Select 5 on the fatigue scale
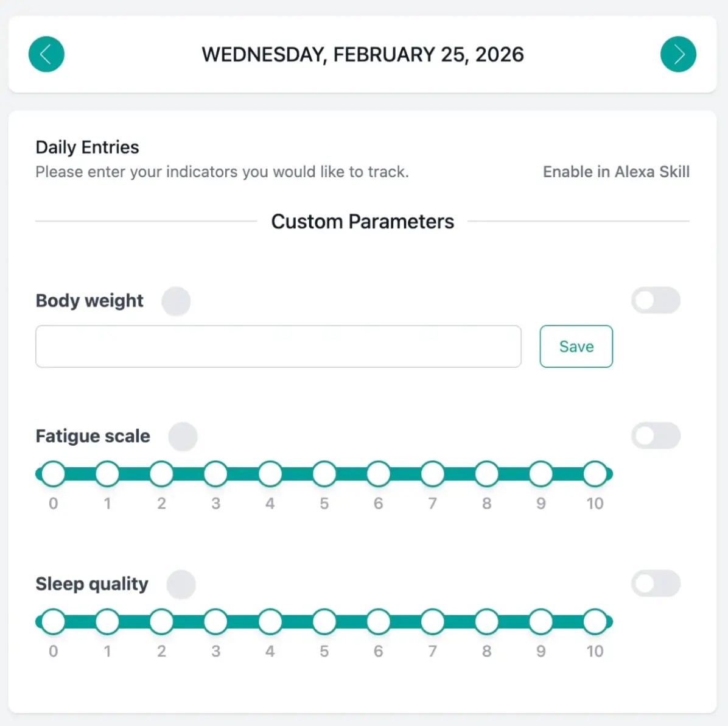This screenshot has height=726, width=728. point(324,473)
